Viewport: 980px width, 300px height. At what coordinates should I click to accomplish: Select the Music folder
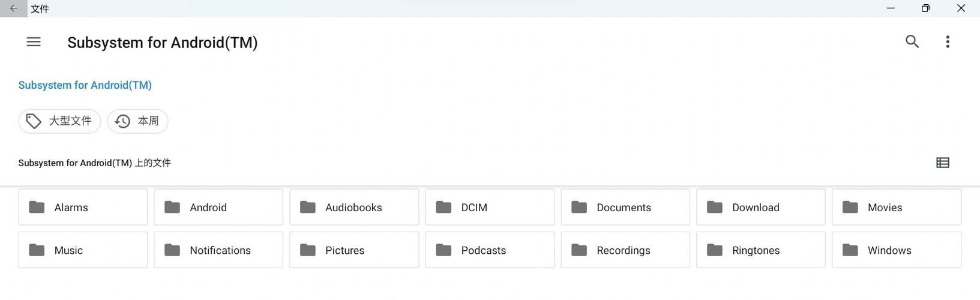(x=83, y=250)
